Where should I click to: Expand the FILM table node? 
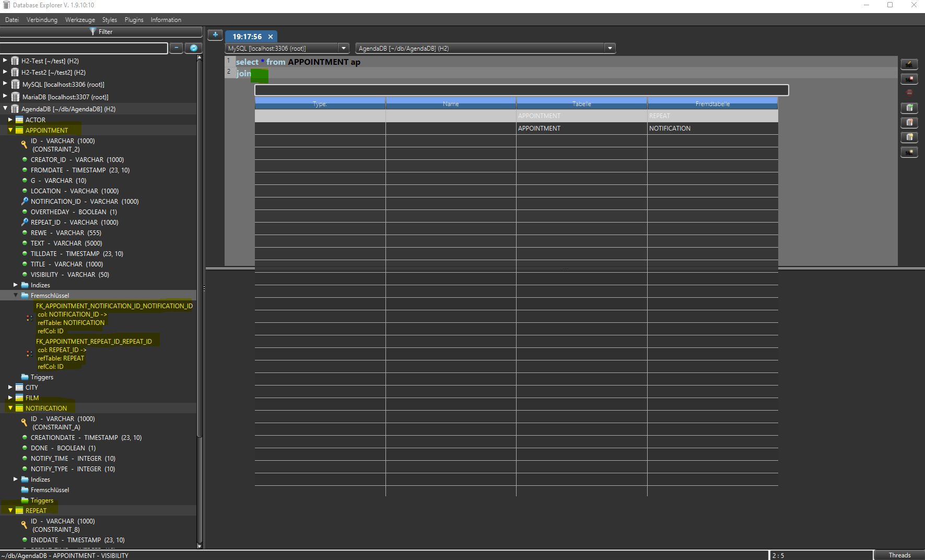coord(10,398)
